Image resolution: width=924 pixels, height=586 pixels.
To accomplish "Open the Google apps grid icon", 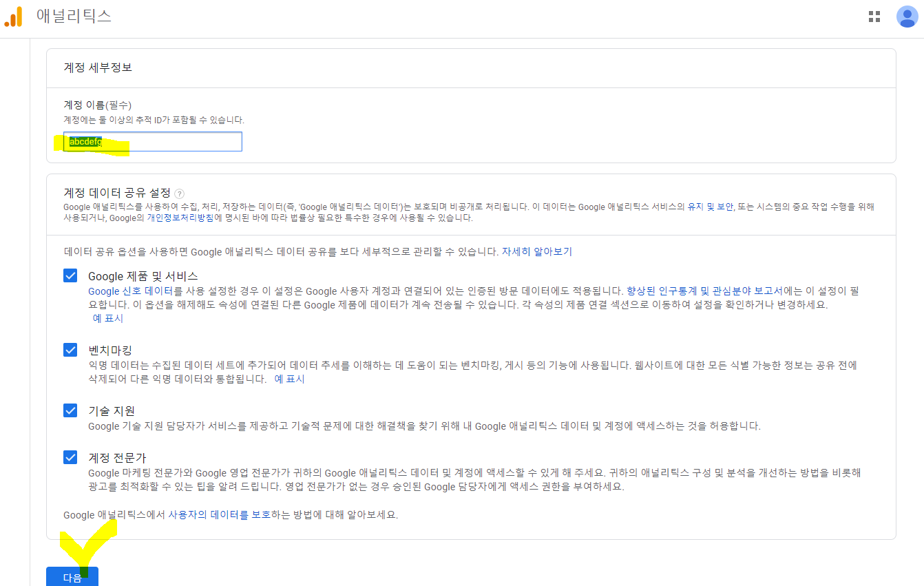I will click(874, 17).
